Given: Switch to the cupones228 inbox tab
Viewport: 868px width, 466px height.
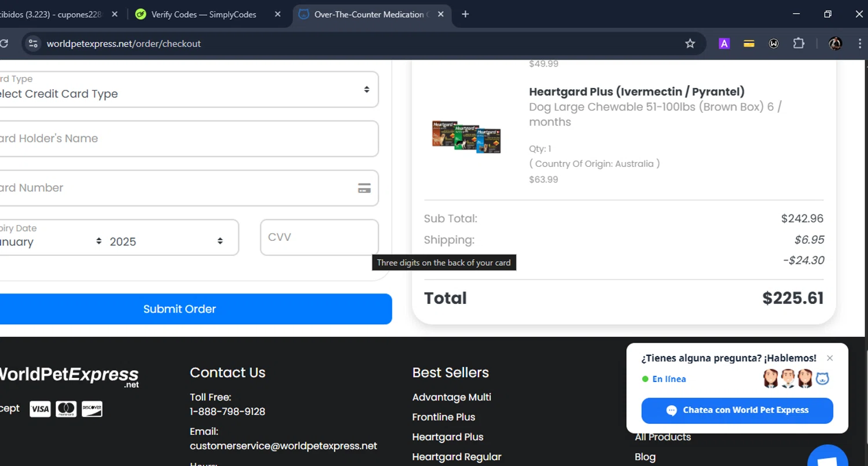Looking at the screenshot, I should point(52,14).
